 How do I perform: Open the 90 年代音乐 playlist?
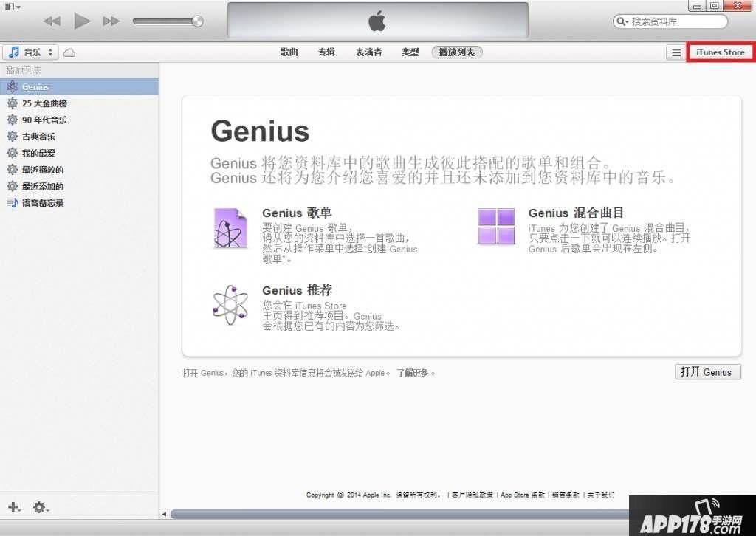[79, 120]
